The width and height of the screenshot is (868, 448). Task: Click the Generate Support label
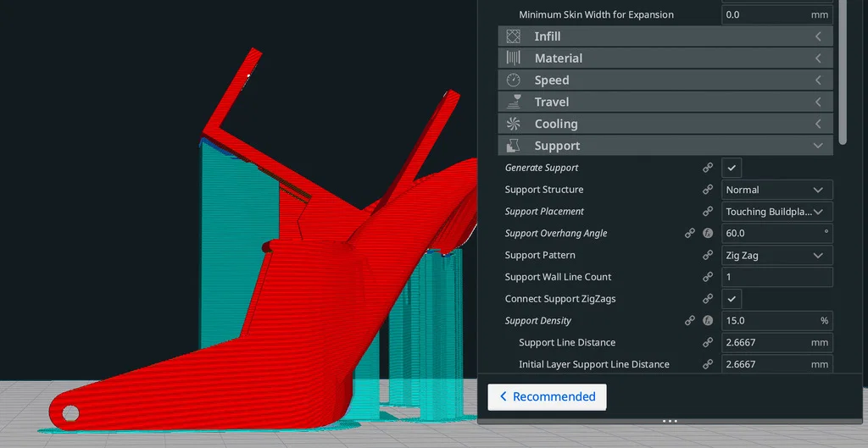tap(542, 168)
